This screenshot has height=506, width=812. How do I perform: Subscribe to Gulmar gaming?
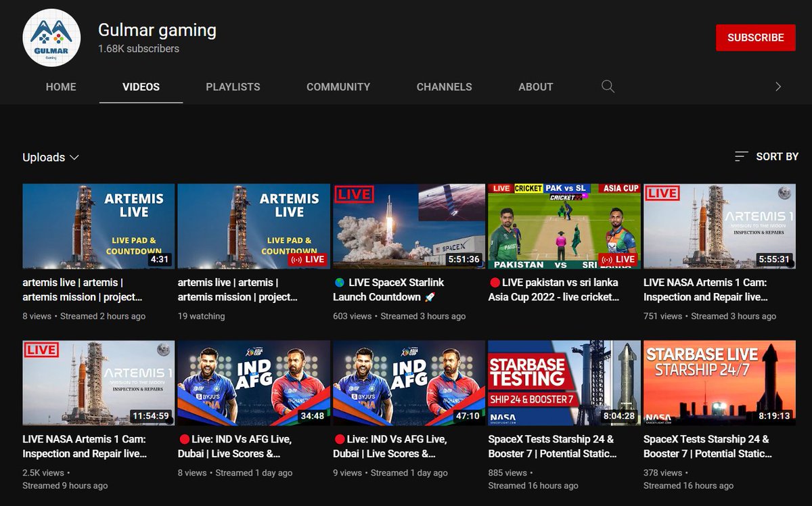pos(756,38)
